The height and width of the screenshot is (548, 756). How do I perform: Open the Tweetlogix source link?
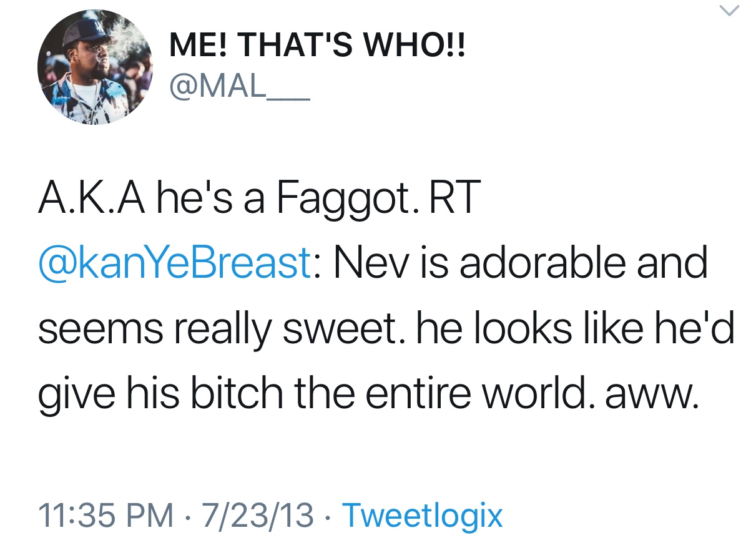[423, 515]
